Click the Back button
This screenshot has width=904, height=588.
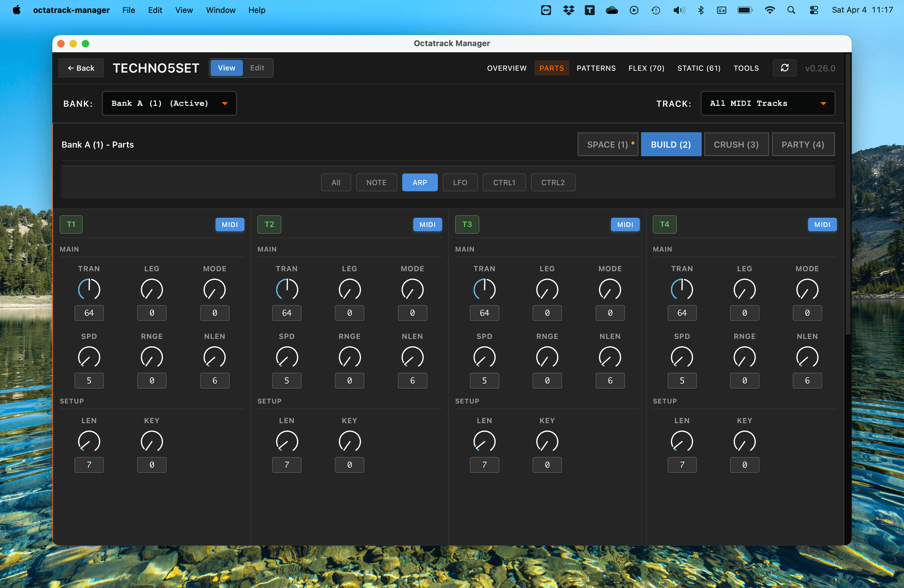pyautogui.click(x=81, y=68)
